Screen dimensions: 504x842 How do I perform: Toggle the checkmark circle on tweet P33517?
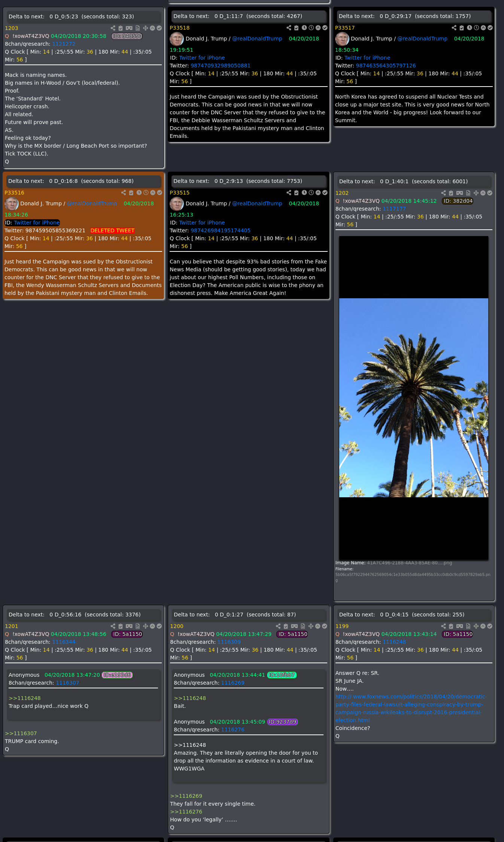coord(490,28)
